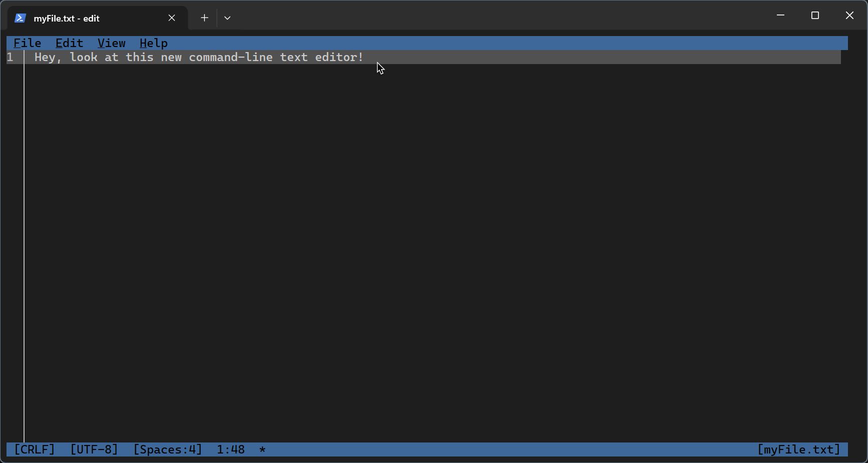Click the unsaved changes asterisk indicator

[x=262, y=450]
